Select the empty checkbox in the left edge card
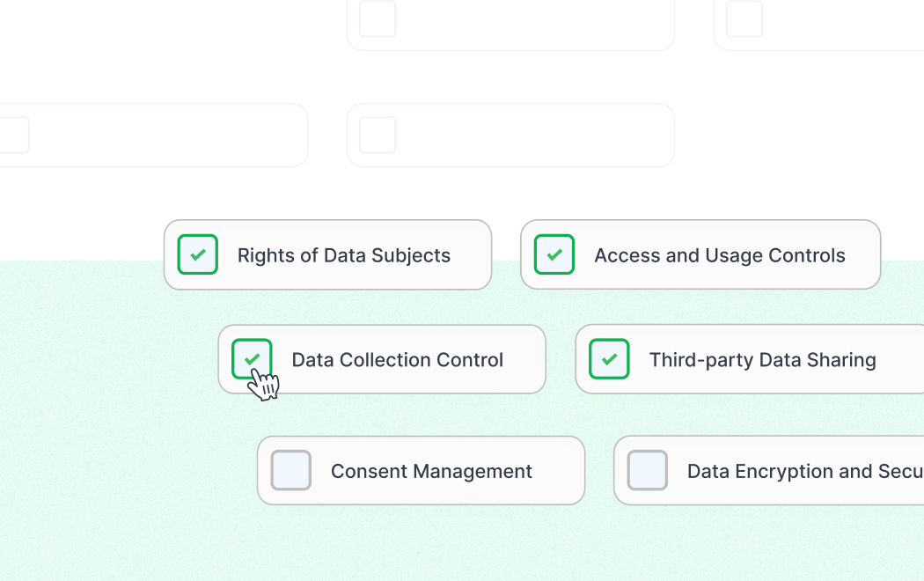 [x=12, y=135]
